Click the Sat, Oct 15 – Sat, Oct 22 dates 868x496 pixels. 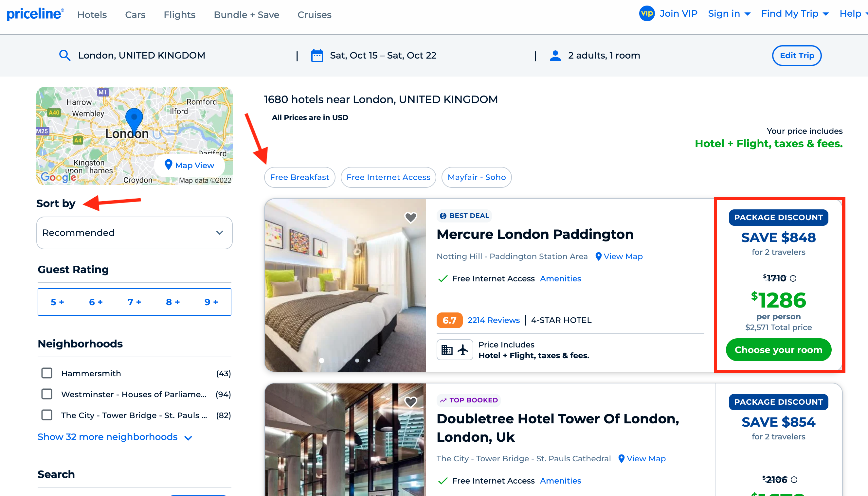click(x=383, y=56)
